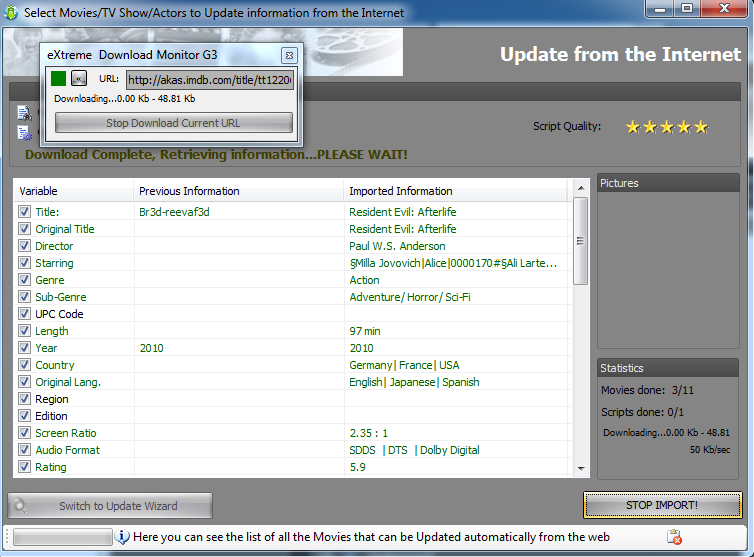Select audio format 'SDDS | DTS | Dolby Digital'
This screenshot has width=754, height=557.
pyautogui.click(x=414, y=450)
